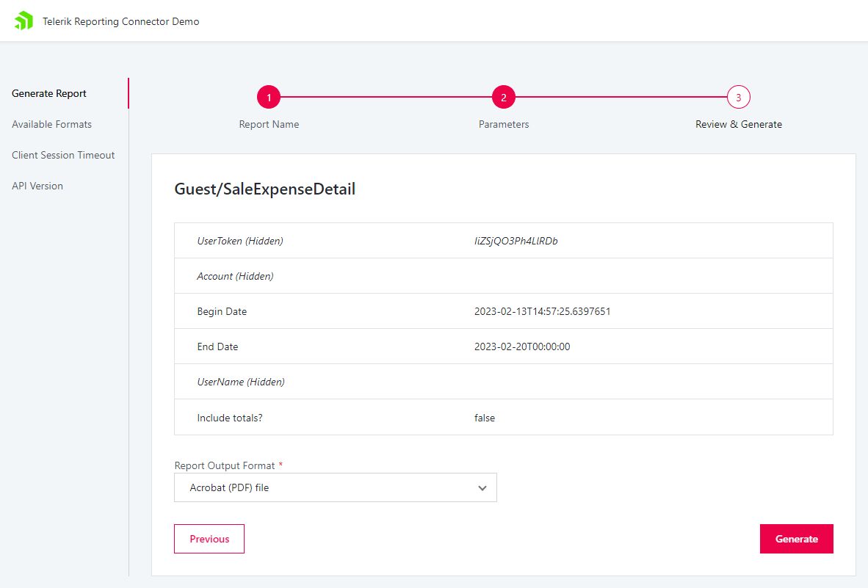Click the Begin Date label

click(x=222, y=311)
